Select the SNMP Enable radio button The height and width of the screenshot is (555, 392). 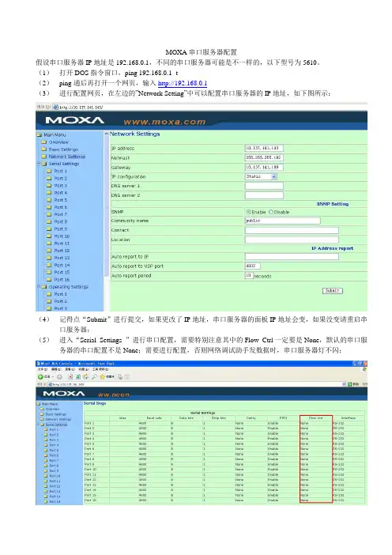249,212
